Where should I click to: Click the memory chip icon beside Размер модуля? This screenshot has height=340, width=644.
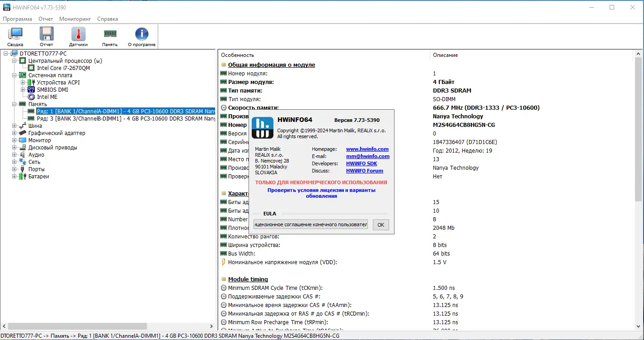(223, 82)
